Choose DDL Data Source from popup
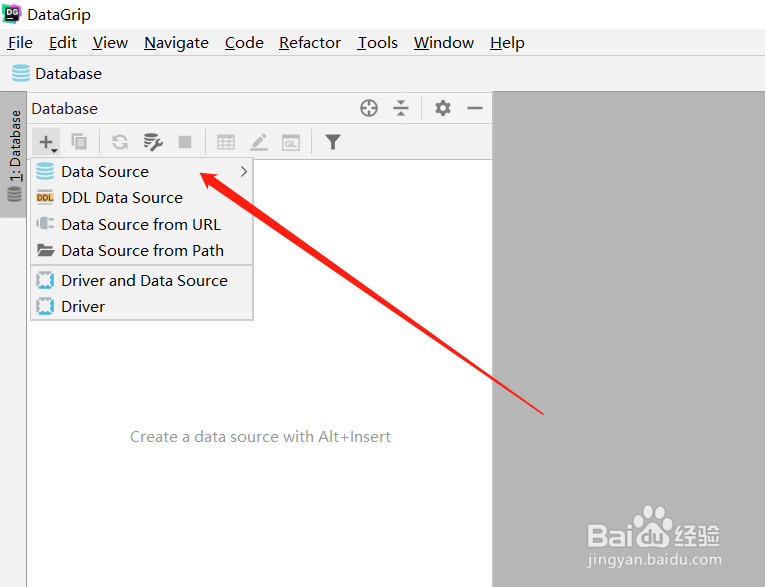 141,198
